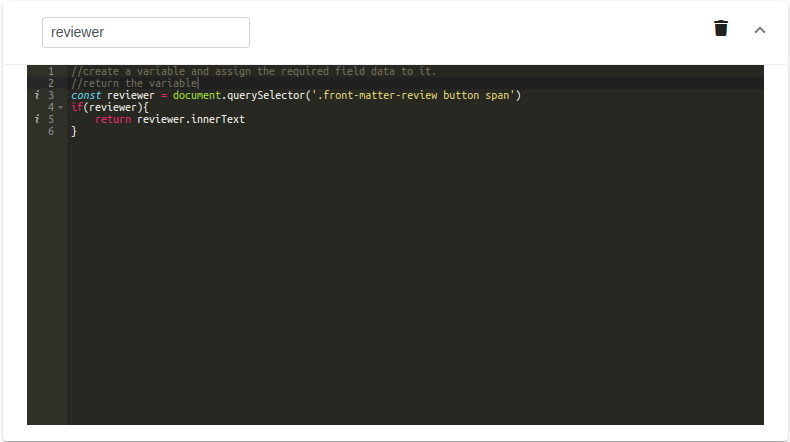Click the info annotation icon on line 3

coord(37,96)
